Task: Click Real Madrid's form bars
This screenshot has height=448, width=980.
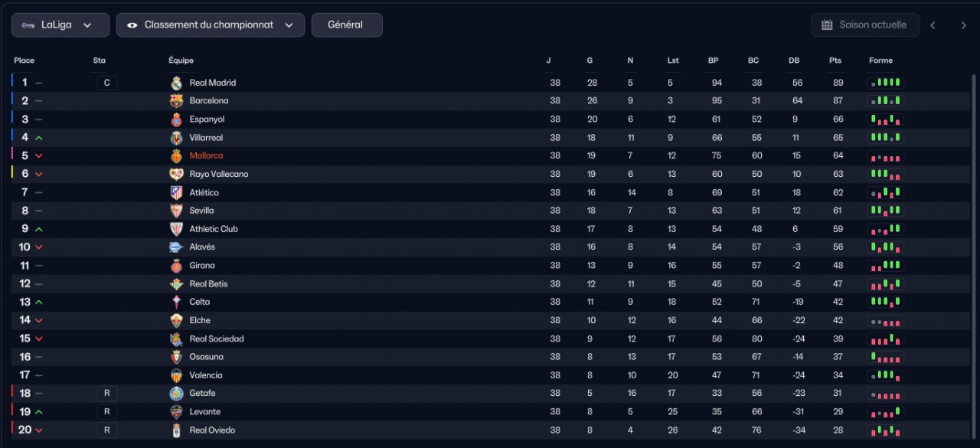Action: click(x=886, y=83)
